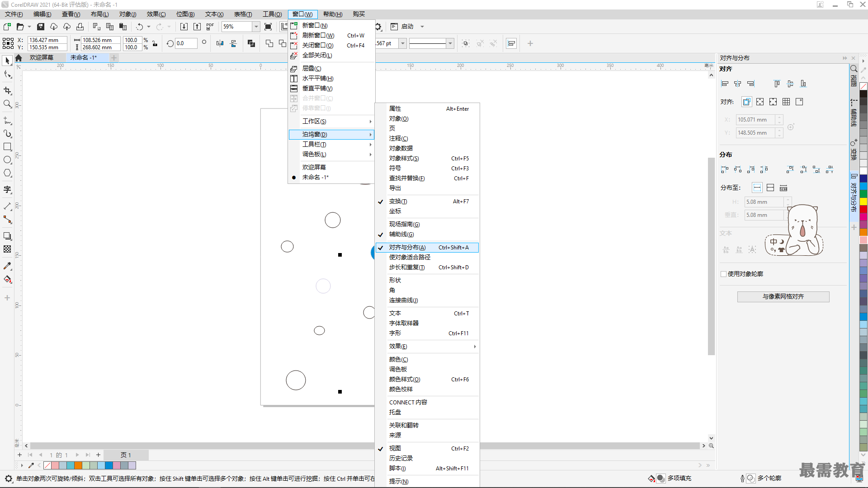Choose 刷新窗口 in the Window menu
The height and width of the screenshot is (488, 868).
pyautogui.click(x=332, y=36)
